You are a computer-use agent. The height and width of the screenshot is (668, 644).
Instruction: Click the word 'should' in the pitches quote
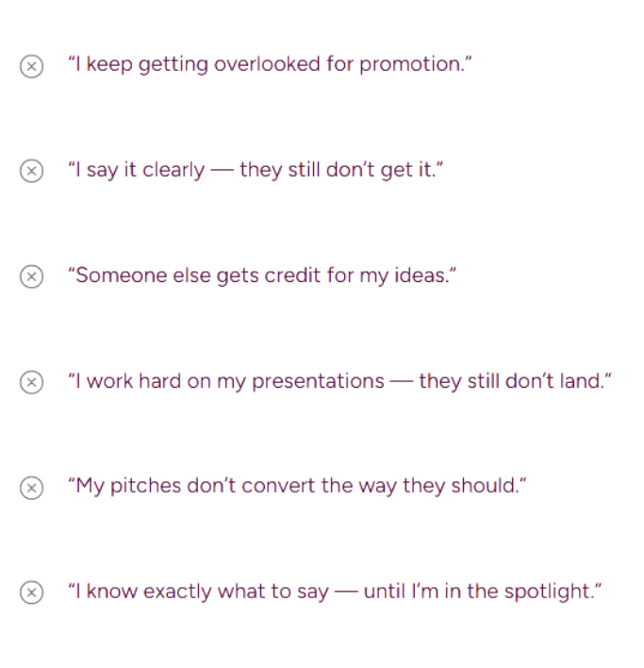point(485,486)
